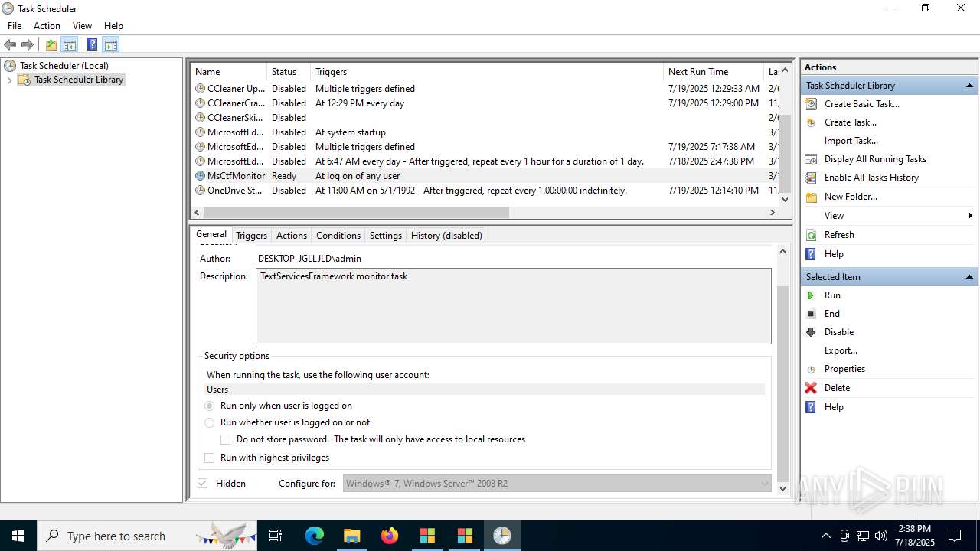Open Firefox from taskbar
Image resolution: width=980 pixels, height=551 pixels.
click(390, 536)
